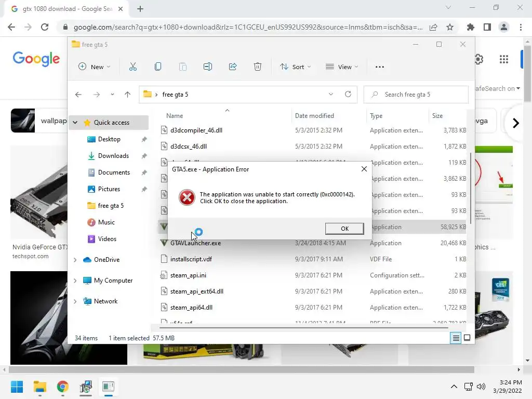Open the See more ellipsis menu in Explorer
This screenshot has height=399, width=532.
tap(380, 67)
